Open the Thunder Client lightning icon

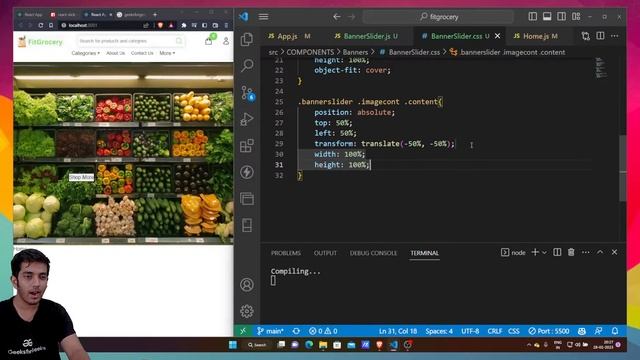pos(247,172)
